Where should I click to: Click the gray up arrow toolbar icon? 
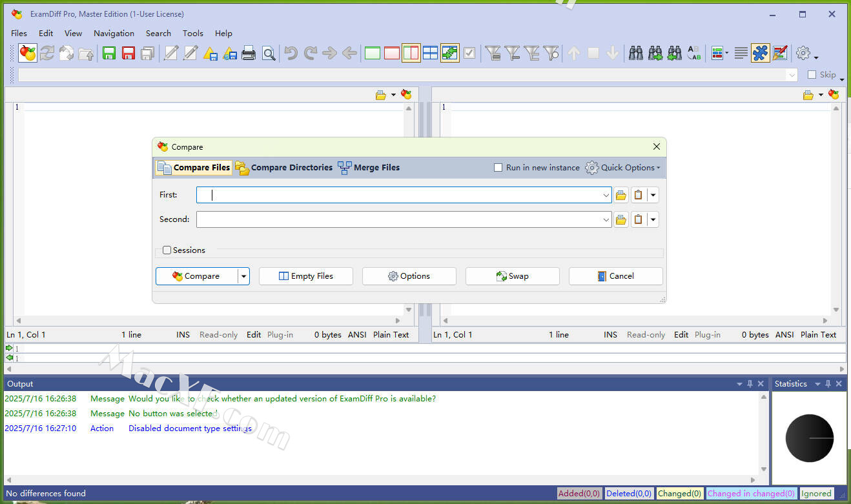pos(574,54)
